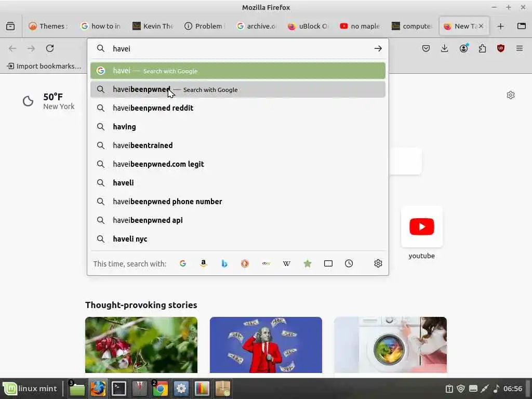The width and height of the screenshot is (532, 399).
Task: Open the list all tabs button
Action: [522, 26]
